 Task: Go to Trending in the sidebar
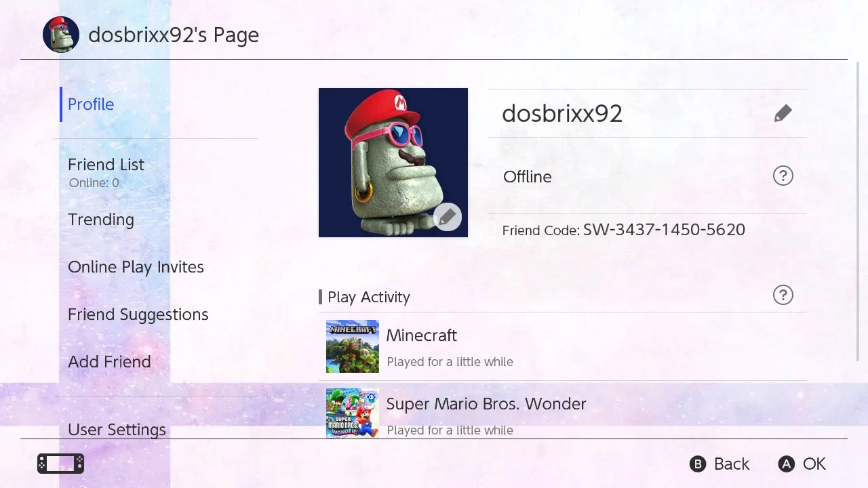click(x=101, y=220)
